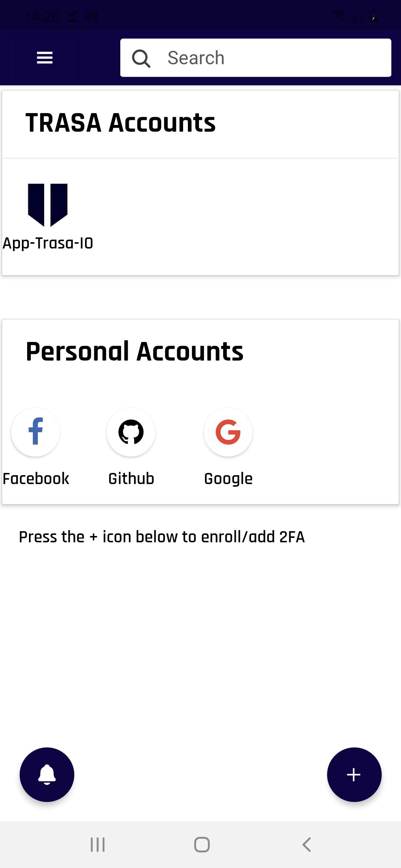This screenshot has width=401, height=868.
Task: Tap the magnifier search icon
Action: point(141,58)
